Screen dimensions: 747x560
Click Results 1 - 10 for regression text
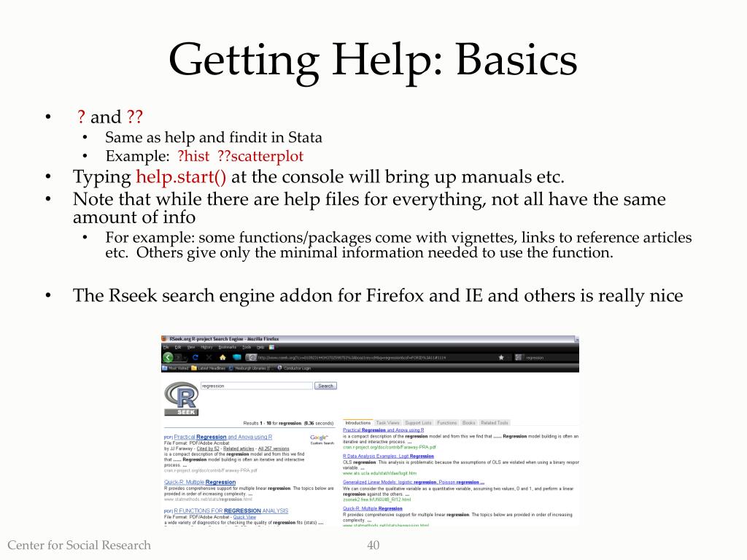288,423
